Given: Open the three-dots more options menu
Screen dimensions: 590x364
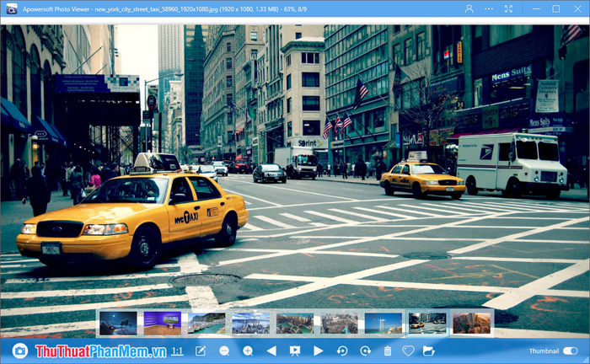Looking at the screenshot, I should (x=489, y=8).
